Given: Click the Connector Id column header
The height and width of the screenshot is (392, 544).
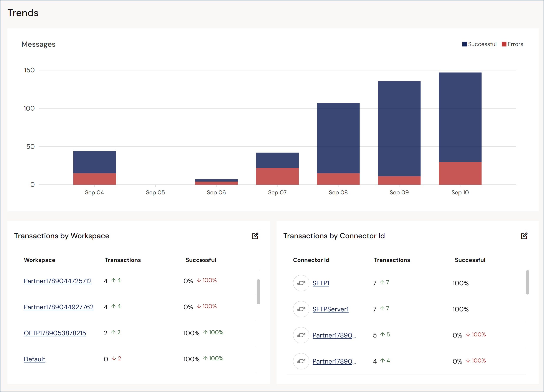Looking at the screenshot, I should pos(311,260).
